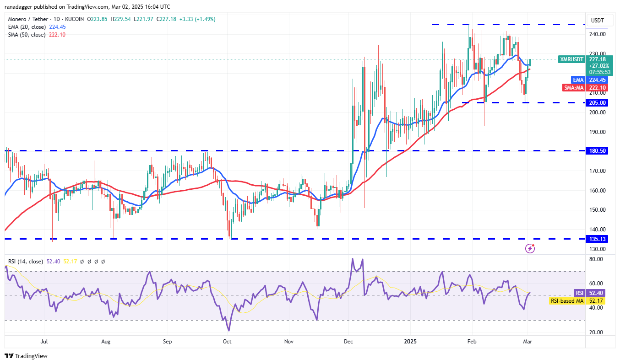Click the yellow RSI-based MA 52.17 tag
Image resolution: width=620 pixels, height=364 pixels.
(x=567, y=301)
